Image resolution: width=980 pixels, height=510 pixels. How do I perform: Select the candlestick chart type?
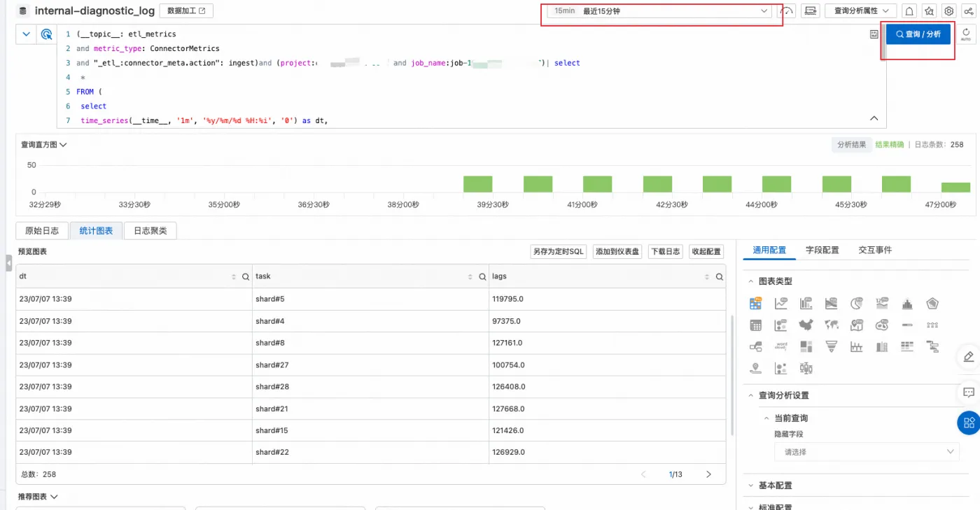(x=806, y=368)
